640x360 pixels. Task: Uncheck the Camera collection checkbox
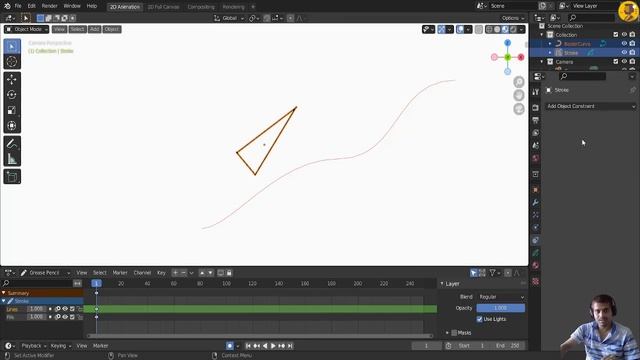tap(616, 62)
